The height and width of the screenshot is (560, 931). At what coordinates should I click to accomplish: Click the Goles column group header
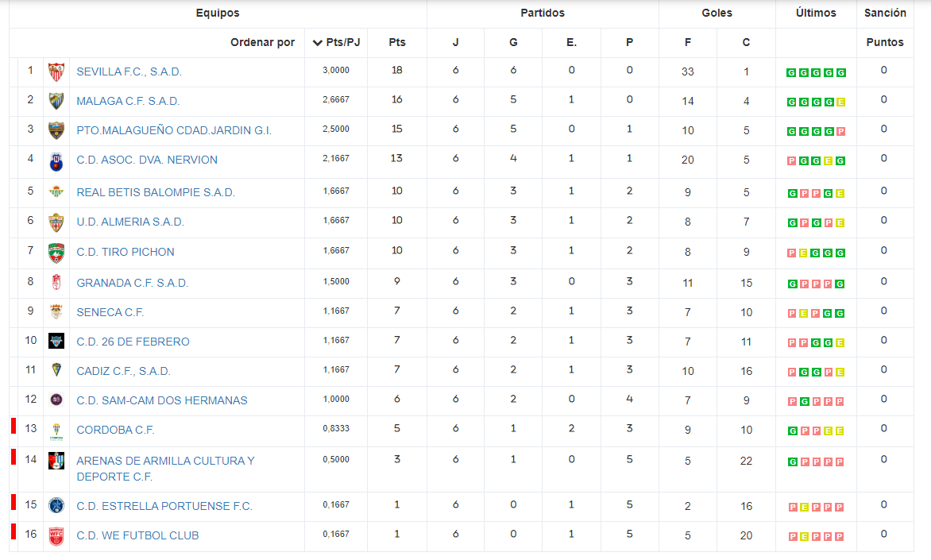pyautogui.click(x=717, y=13)
